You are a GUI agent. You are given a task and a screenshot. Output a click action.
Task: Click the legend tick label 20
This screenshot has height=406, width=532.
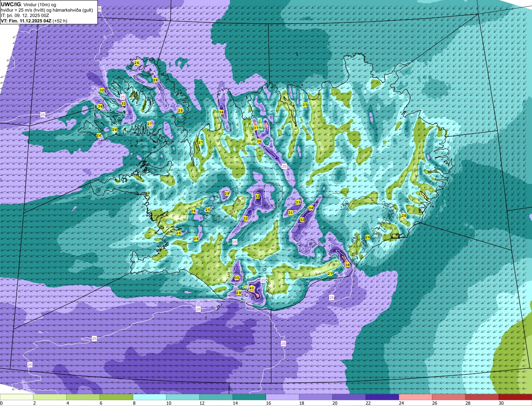335,403
